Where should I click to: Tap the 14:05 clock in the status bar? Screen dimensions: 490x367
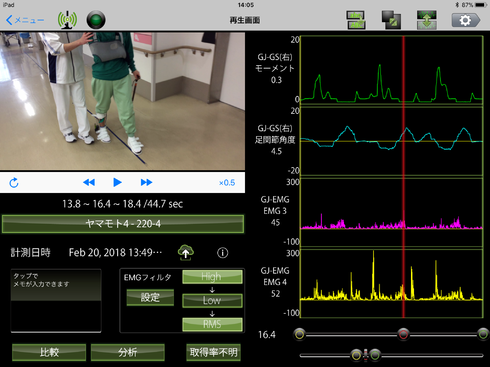(246, 5)
